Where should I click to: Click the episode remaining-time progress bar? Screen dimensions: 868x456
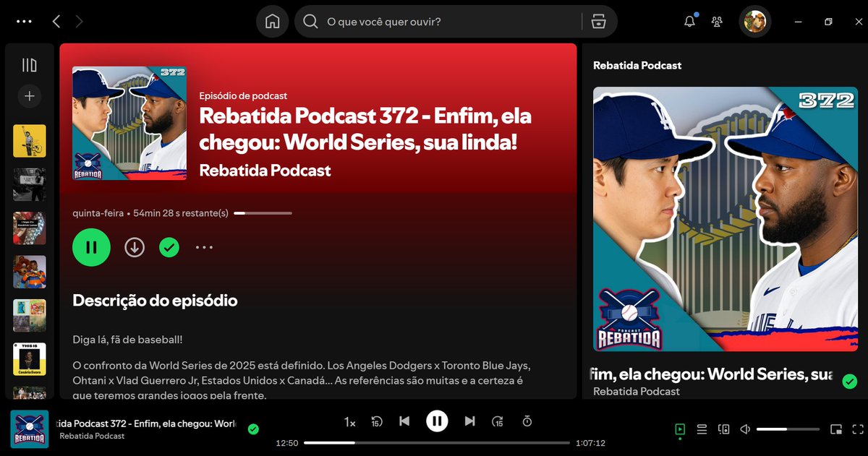point(263,213)
